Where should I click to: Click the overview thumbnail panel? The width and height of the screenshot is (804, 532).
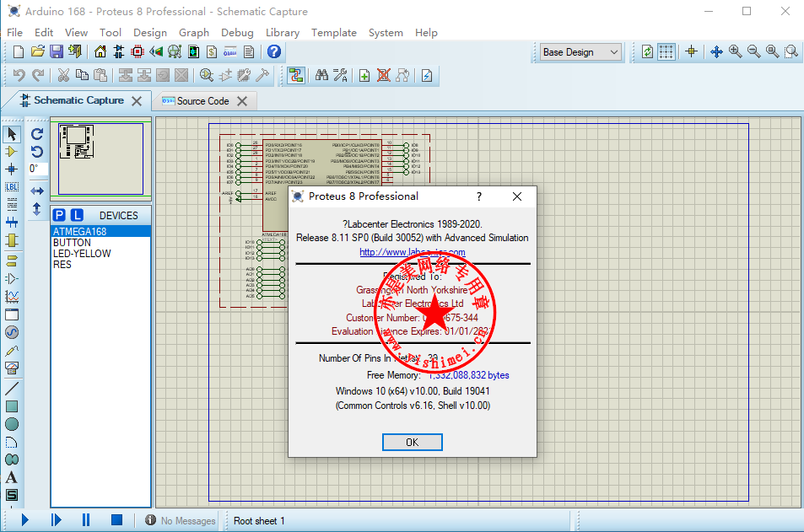100,159
